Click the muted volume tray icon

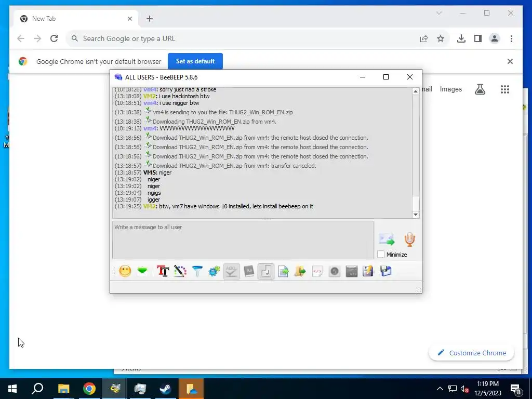[464, 389]
